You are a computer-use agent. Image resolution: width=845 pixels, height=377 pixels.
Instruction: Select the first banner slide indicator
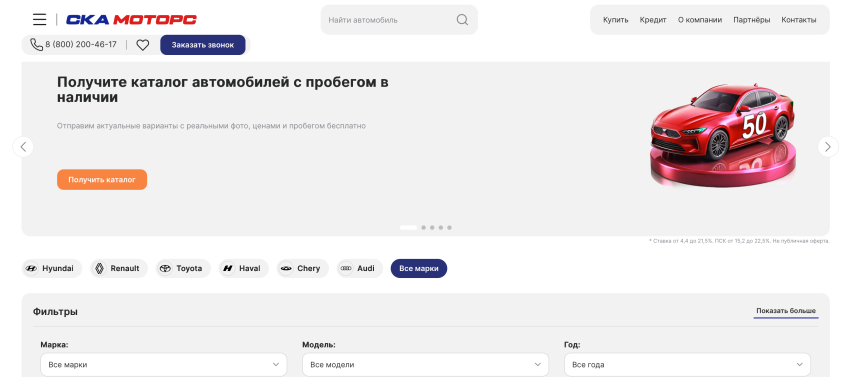[x=408, y=228]
